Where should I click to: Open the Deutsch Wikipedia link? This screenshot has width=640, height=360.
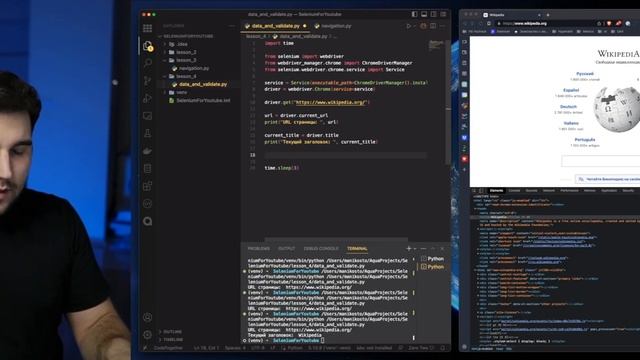pyautogui.click(x=568, y=107)
